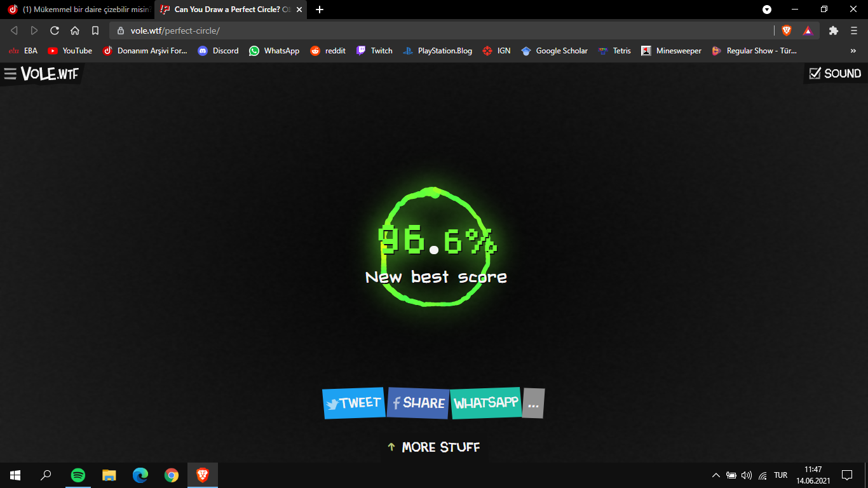Share the score with the TWEET button
Screen dimensions: 868x488
tap(353, 403)
